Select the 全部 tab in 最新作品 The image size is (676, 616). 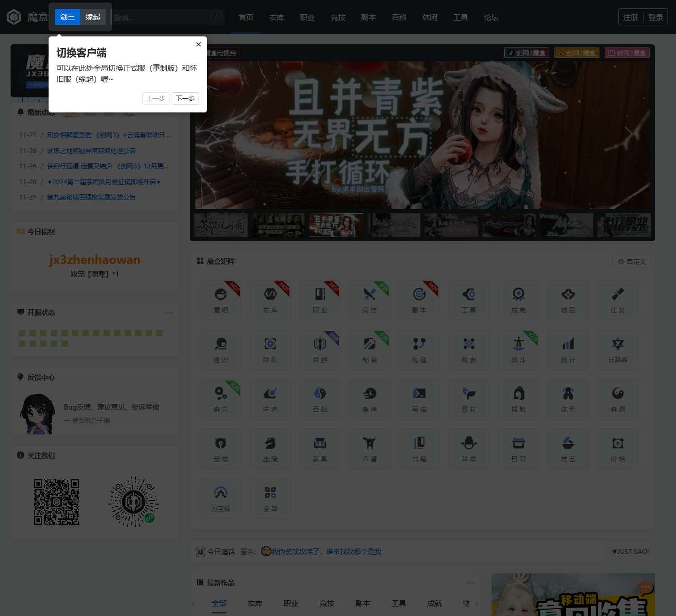[x=219, y=603]
